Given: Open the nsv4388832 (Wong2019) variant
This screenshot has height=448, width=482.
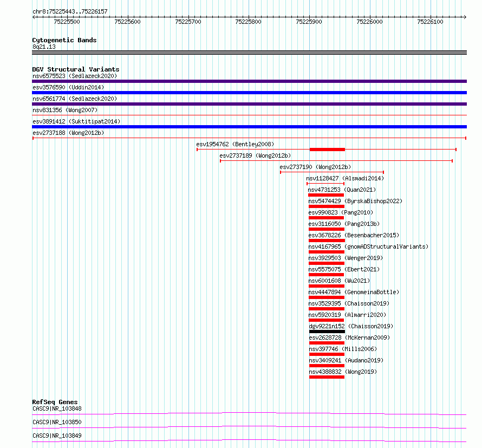Looking at the screenshot, I should pos(343,372).
